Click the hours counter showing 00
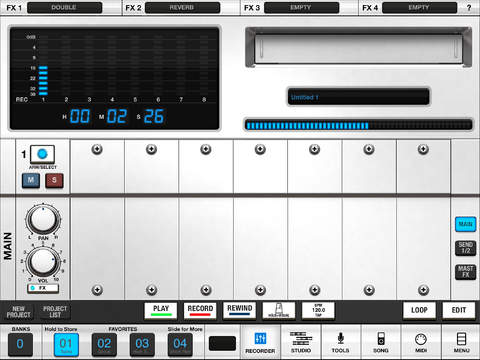The width and height of the screenshot is (480, 360). (x=80, y=116)
